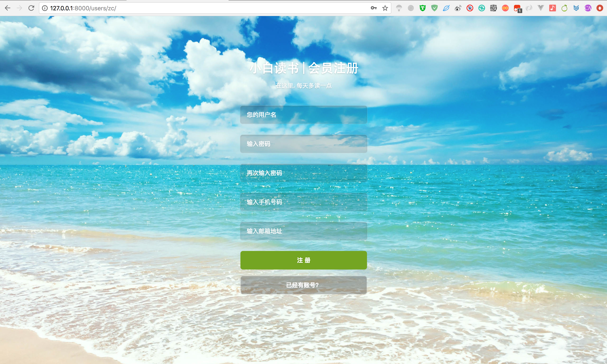Click the site information icon in address bar

[45, 8]
